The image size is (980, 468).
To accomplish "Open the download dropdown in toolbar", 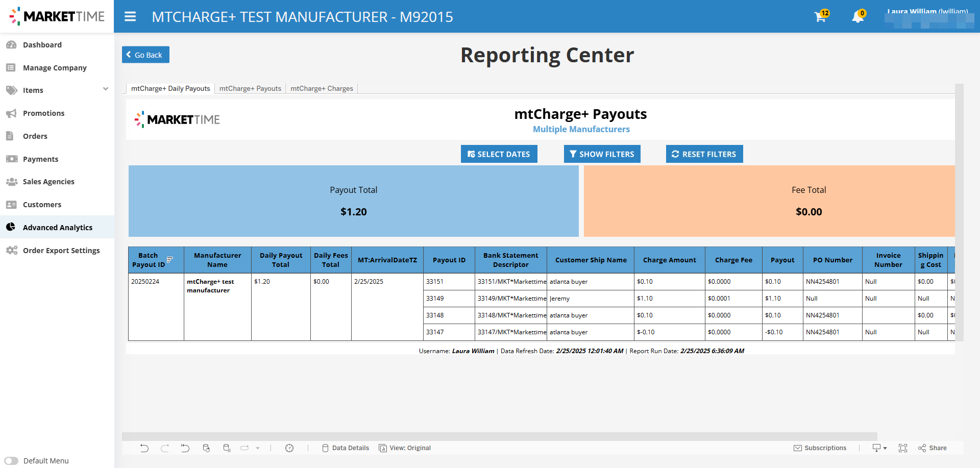I will [x=879, y=448].
